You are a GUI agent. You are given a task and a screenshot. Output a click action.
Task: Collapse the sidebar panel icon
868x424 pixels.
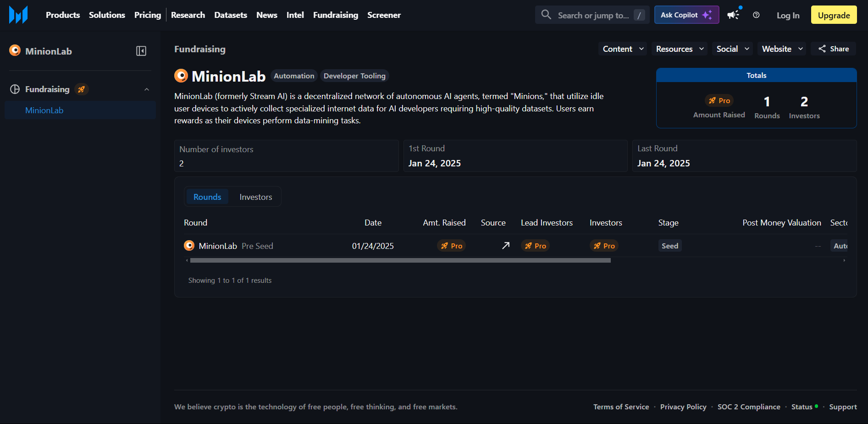[141, 51]
